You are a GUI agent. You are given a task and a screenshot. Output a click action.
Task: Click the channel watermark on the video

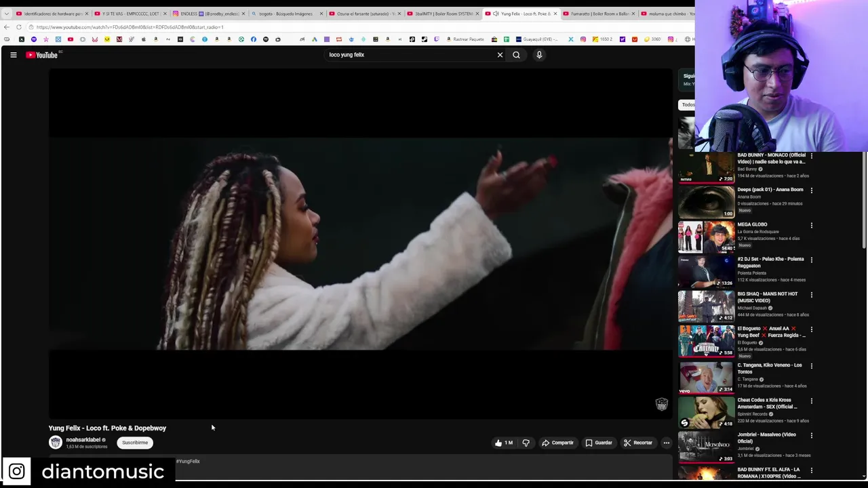(661, 404)
